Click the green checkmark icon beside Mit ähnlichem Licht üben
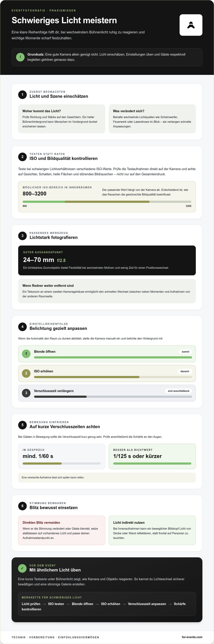214x644 pixels. 22,568
